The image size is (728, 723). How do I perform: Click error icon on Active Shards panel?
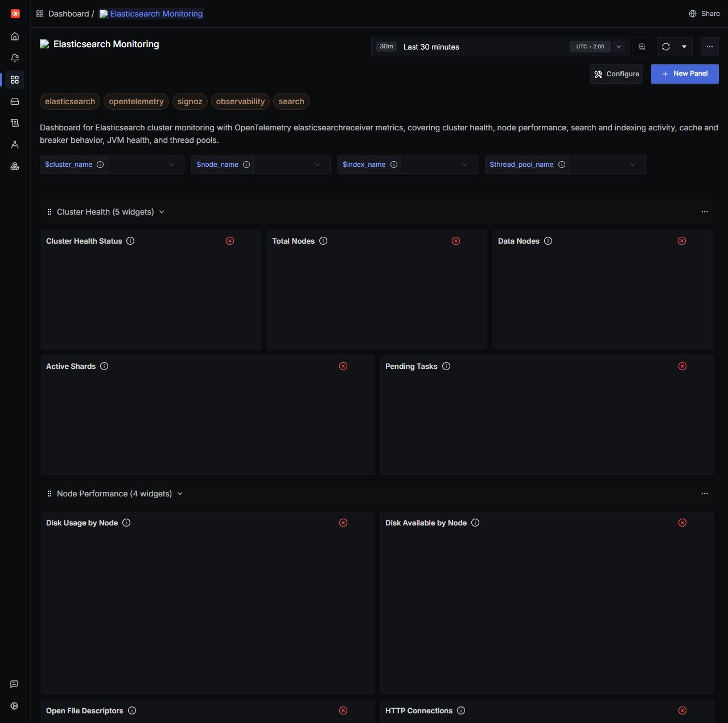343,366
